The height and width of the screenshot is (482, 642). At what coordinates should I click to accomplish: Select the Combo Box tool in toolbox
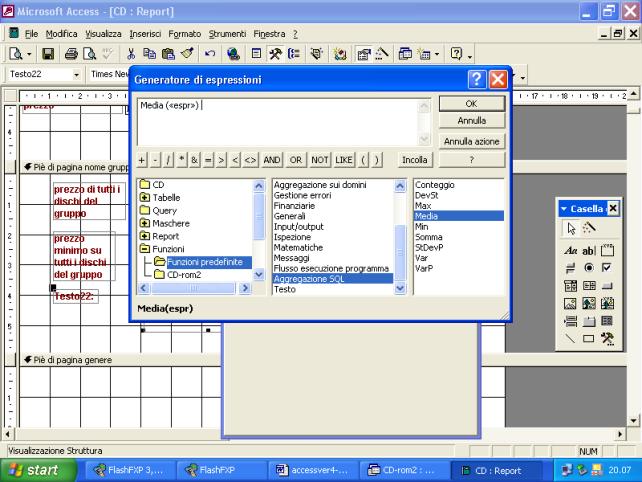570,286
